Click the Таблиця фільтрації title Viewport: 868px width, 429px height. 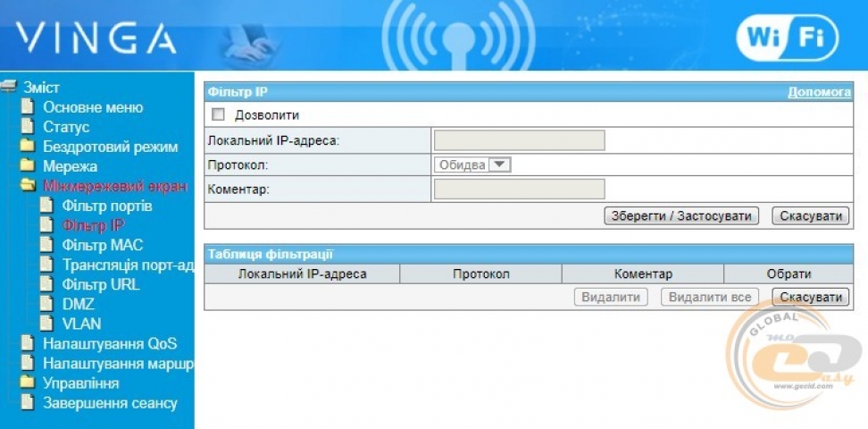click(x=271, y=255)
